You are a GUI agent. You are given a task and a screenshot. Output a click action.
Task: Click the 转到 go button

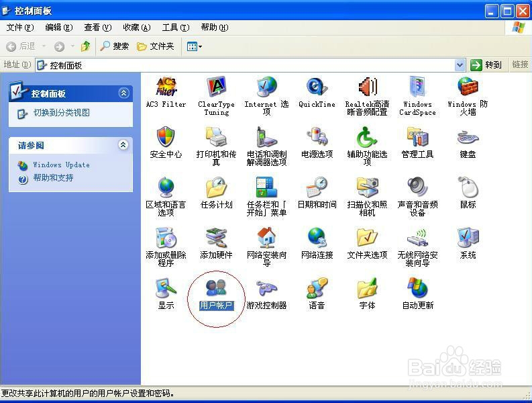point(486,65)
